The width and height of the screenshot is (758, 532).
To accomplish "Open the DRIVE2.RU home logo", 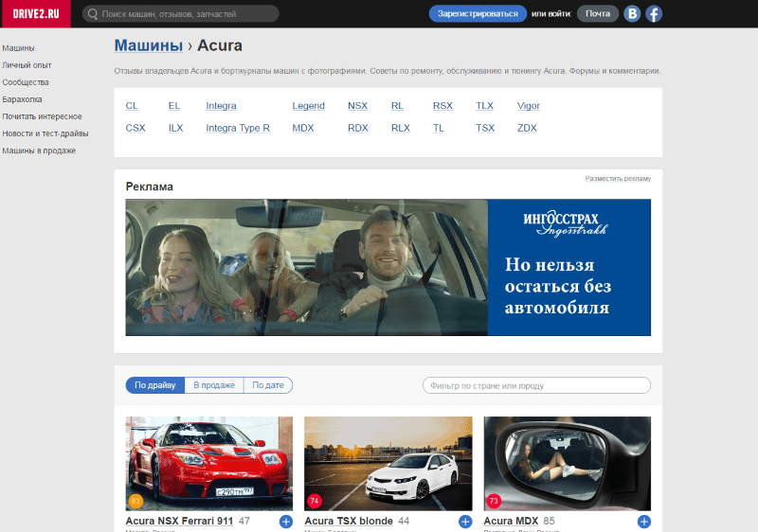I will click(x=36, y=13).
